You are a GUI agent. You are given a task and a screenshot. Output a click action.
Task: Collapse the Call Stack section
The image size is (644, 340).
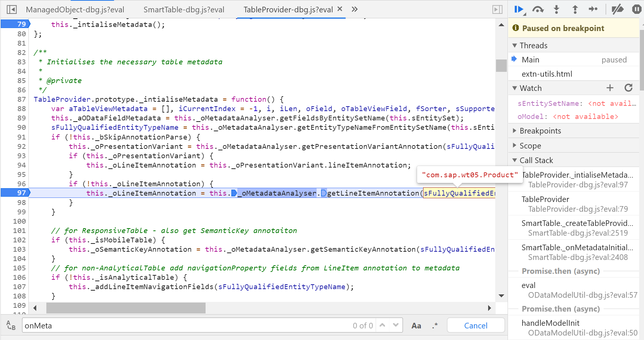click(536, 160)
